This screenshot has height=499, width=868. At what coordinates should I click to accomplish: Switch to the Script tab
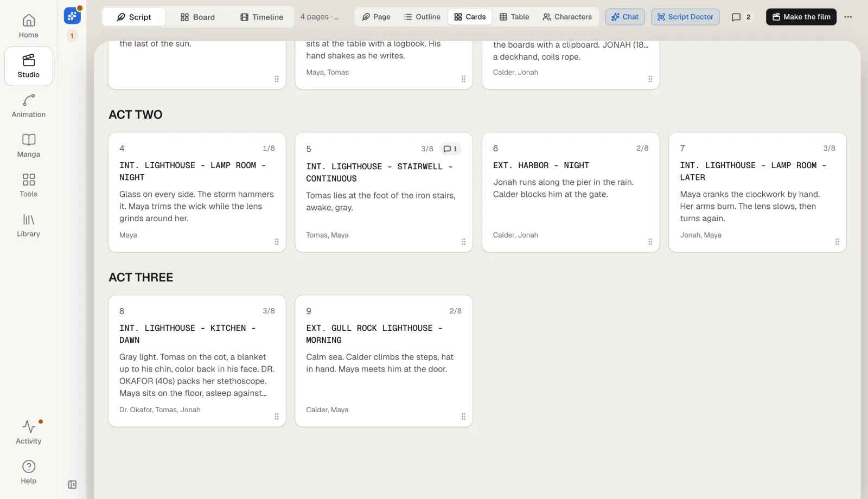(134, 17)
